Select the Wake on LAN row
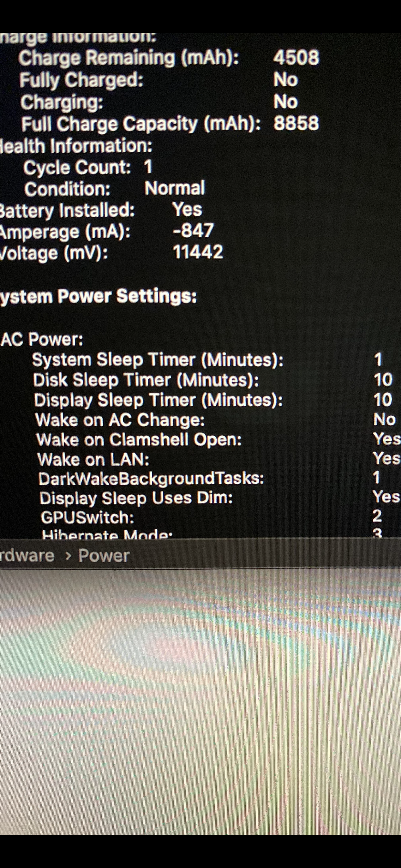Viewport: 401px width, 868px height. click(219, 459)
